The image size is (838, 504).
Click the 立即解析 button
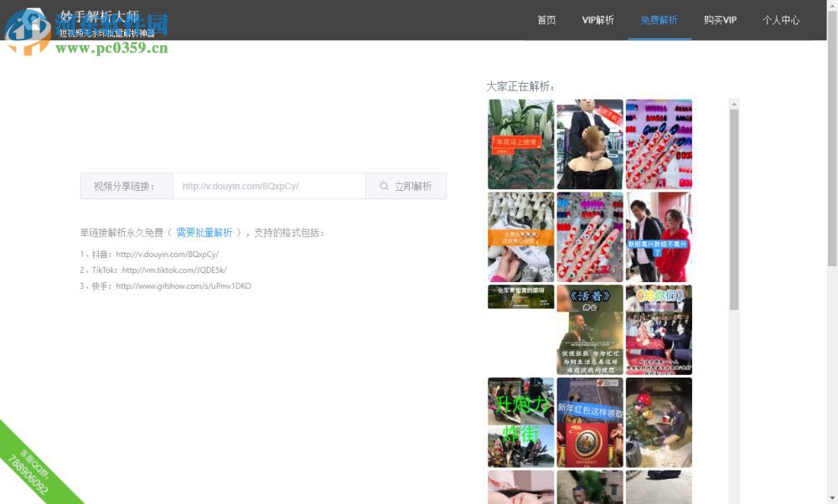pyautogui.click(x=406, y=187)
